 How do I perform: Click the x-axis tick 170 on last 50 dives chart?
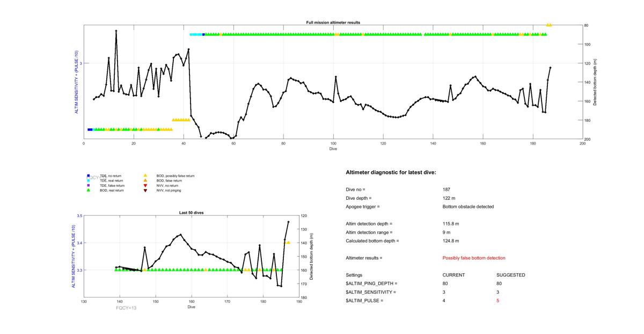[x=228, y=302]
